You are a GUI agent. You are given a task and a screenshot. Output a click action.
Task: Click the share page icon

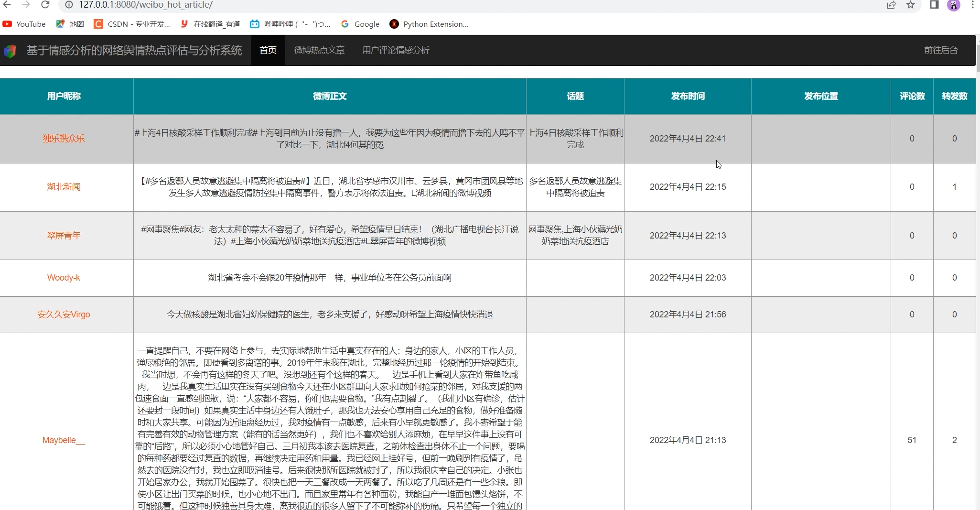pyautogui.click(x=891, y=5)
